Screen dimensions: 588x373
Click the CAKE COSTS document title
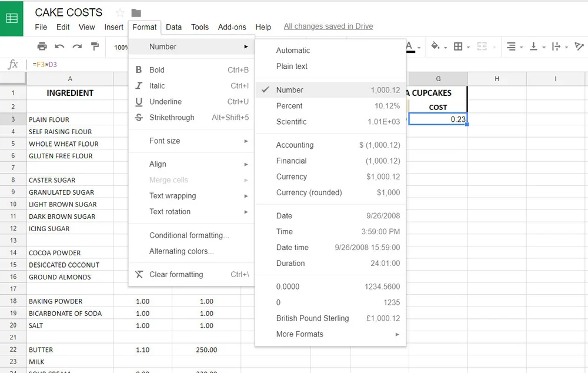(x=68, y=12)
